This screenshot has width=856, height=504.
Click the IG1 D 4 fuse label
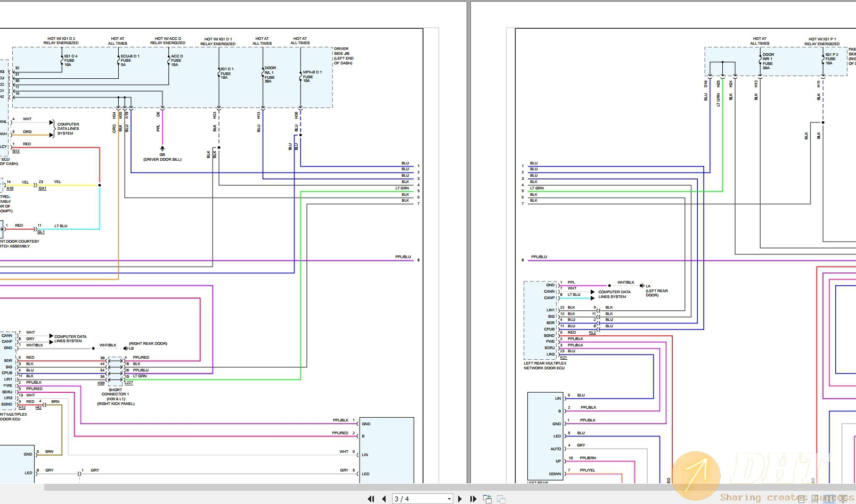tap(70, 60)
